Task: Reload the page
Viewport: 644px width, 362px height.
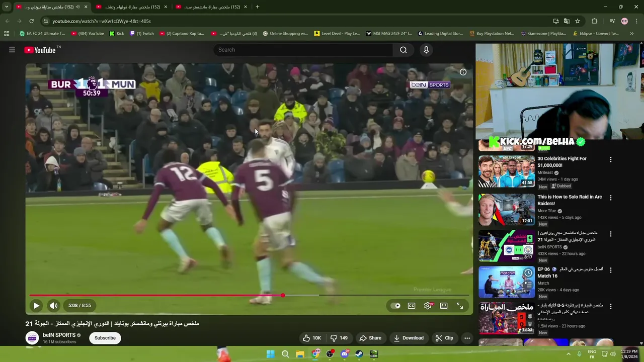Action: point(31,21)
